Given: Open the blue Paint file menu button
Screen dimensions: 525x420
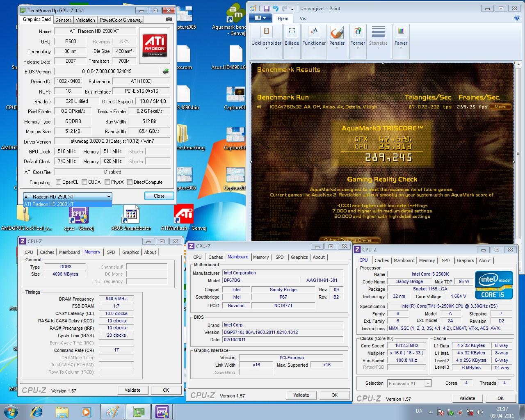Looking at the screenshot, I should pyautogui.click(x=260, y=18).
